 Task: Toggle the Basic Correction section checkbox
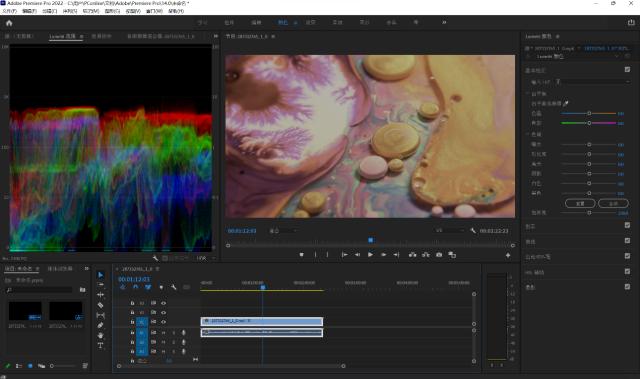click(x=627, y=70)
